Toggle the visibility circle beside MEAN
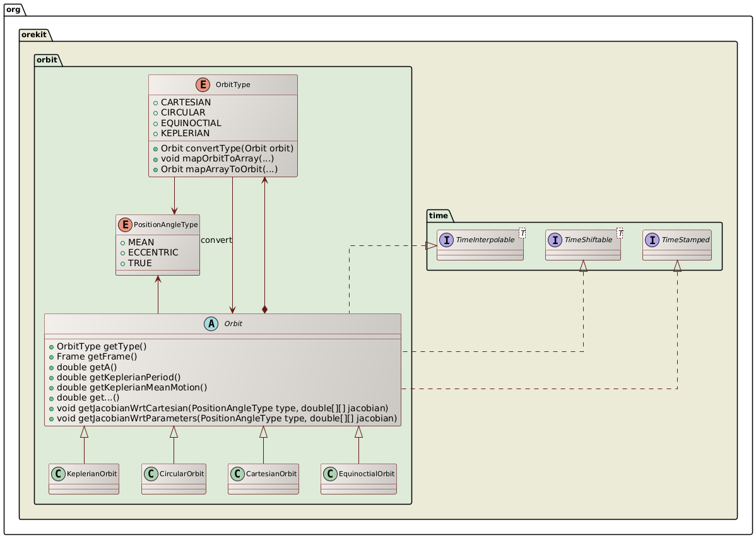 122,242
